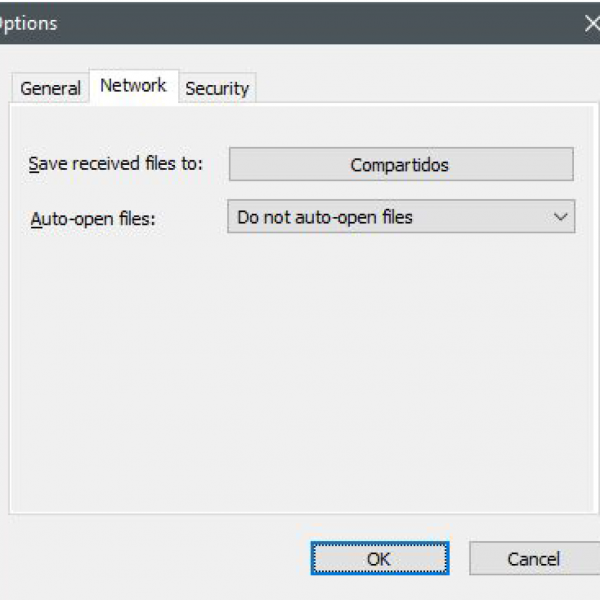
Task: Click the Compartidos folder button
Action: (x=400, y=165)
